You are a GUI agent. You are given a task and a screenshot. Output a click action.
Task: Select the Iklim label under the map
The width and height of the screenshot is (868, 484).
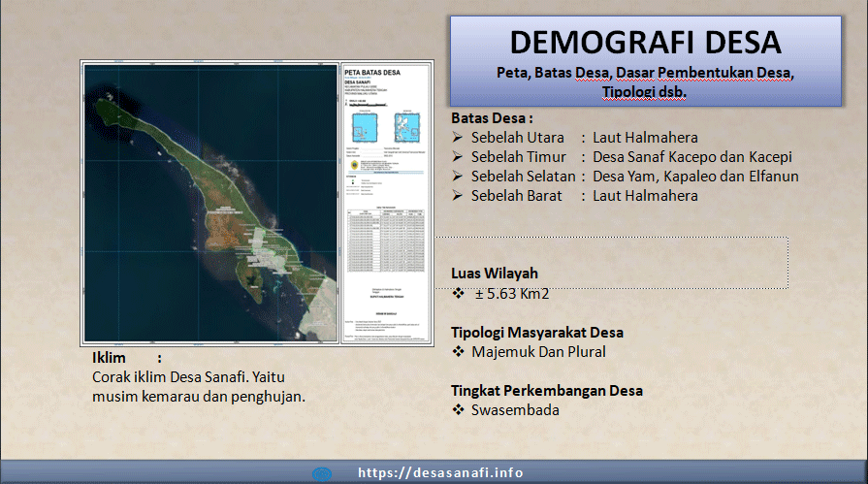point(111,358)
